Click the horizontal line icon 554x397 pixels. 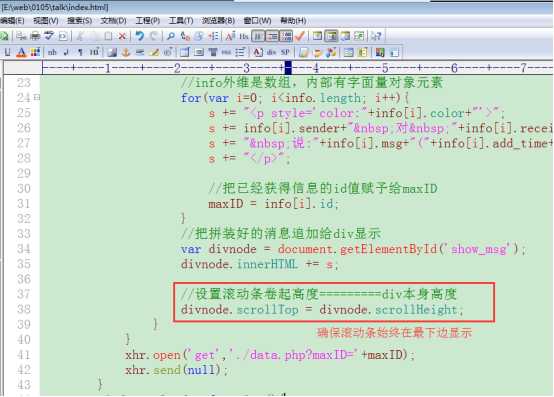tap(140, 53)
